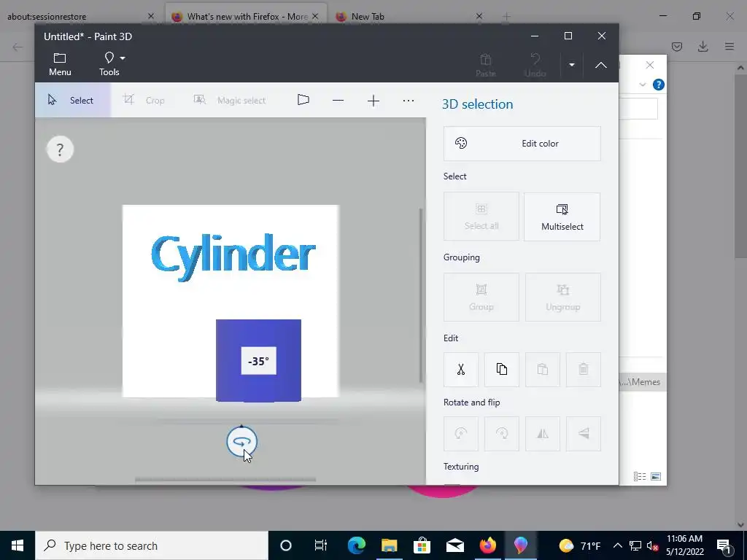This screenshot has height=560, width=747.
Task: Choose the Crop tool
Action: pyautogui.click(x=144, y=100)
